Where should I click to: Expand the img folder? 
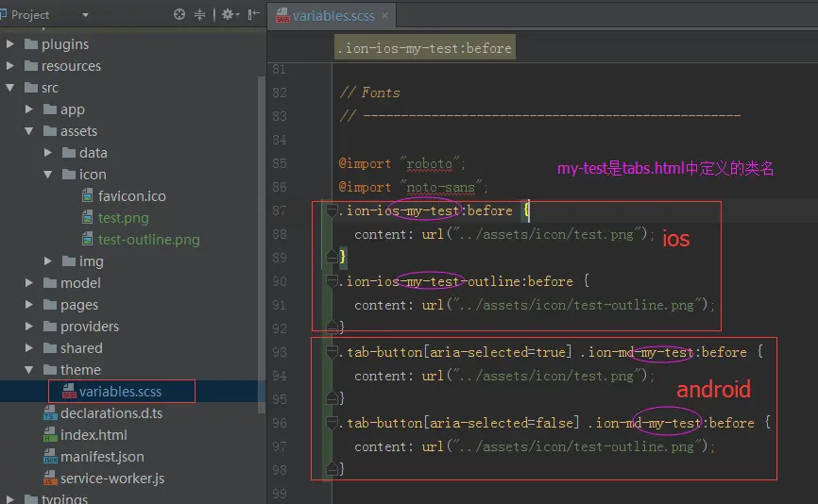click(x=47, y=261)
